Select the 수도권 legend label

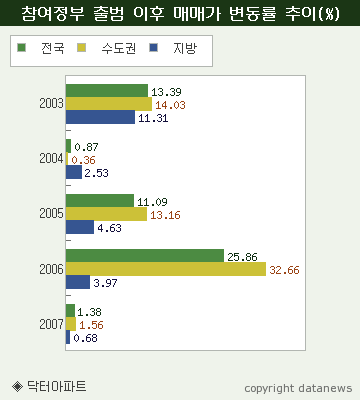click(119, 48)
